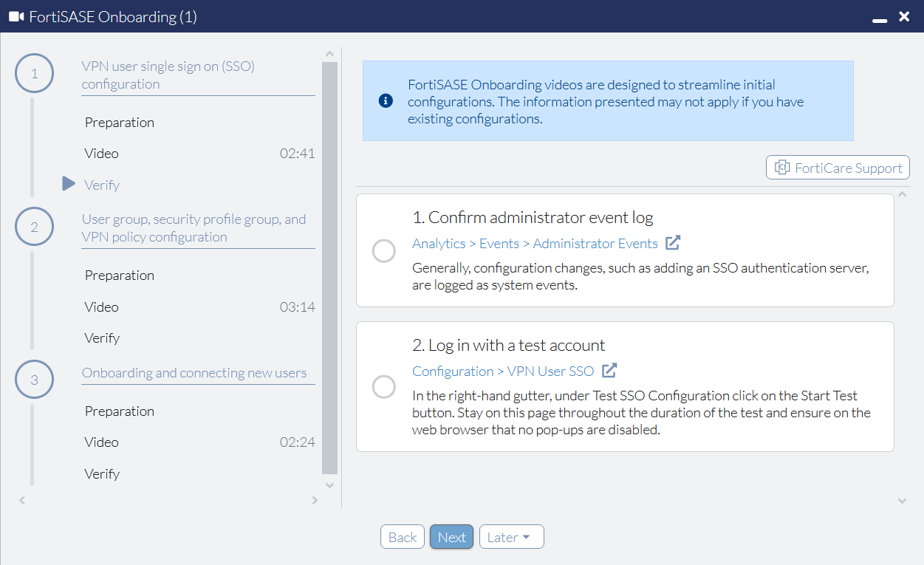Go back with the Back button
Screen dimensions: 924x565
coord(403,537)
